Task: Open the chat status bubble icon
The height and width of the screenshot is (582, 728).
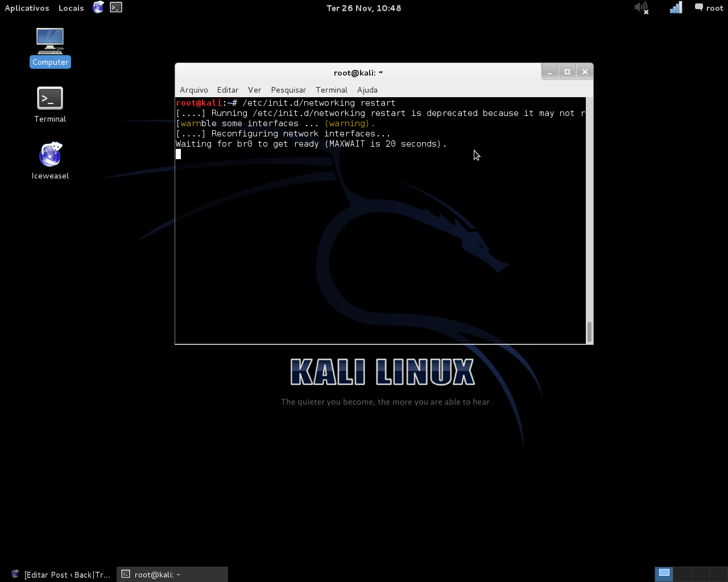Action: click(x=699, y=7)
